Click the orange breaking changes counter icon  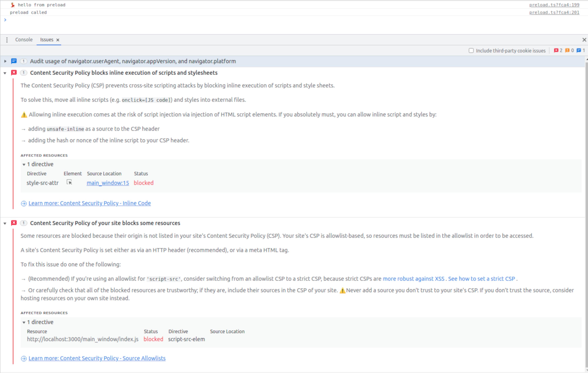pos(567,51)
